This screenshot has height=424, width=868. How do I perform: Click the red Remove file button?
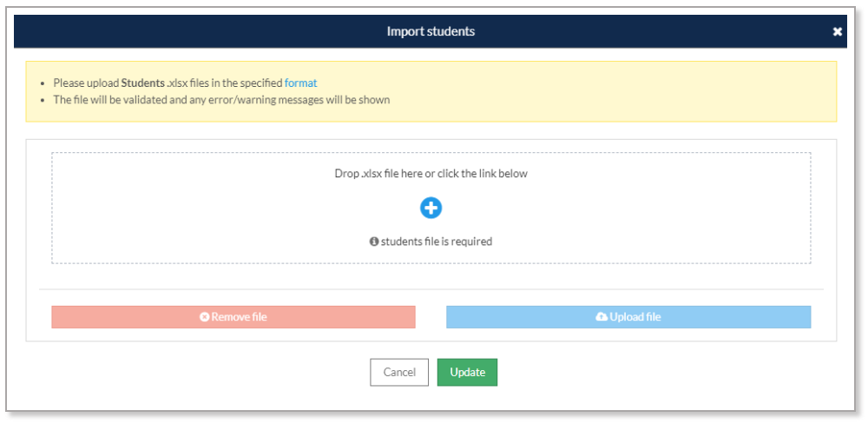pos(233,317)
